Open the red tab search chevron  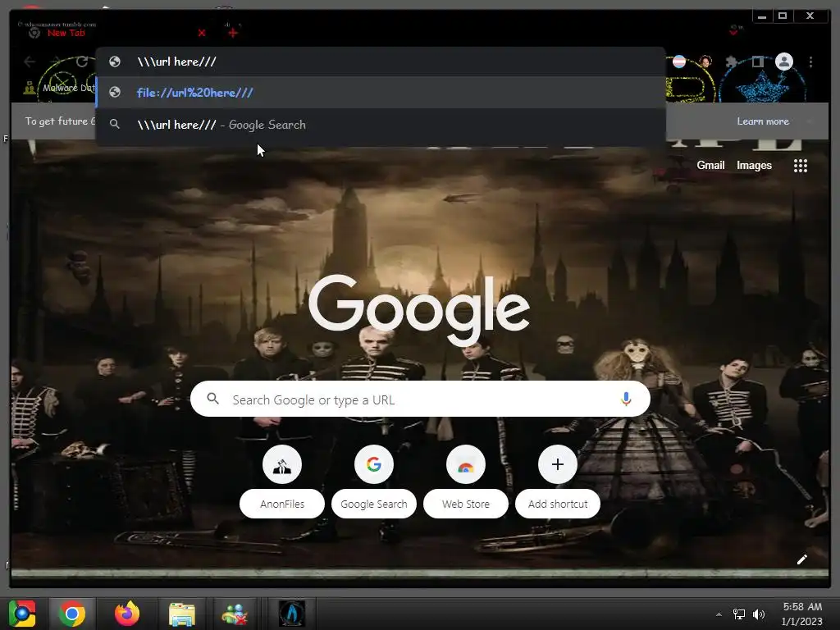(x=734, y=32)
